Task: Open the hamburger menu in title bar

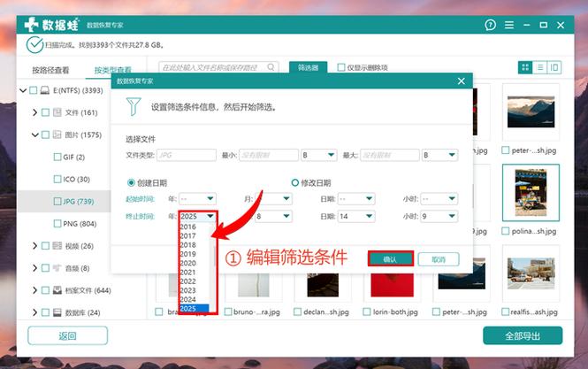Action: [509, 25]
